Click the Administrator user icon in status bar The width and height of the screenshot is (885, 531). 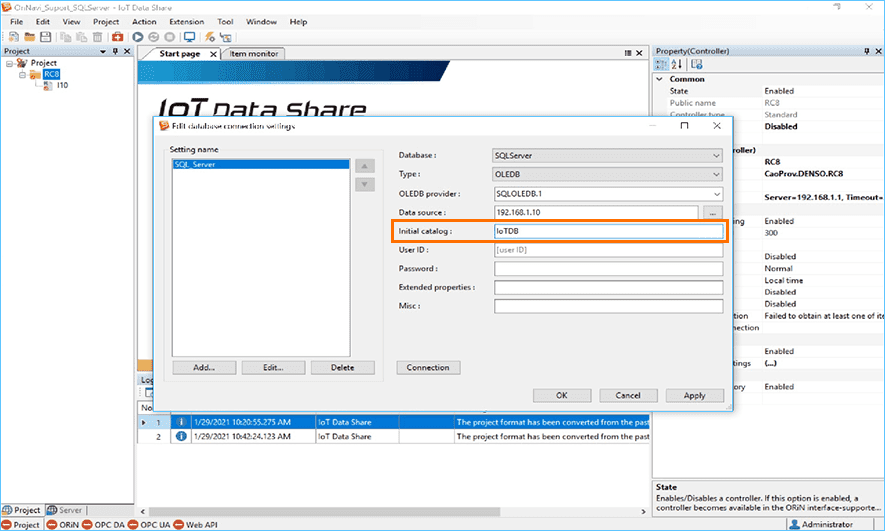[x=795, y=524]
